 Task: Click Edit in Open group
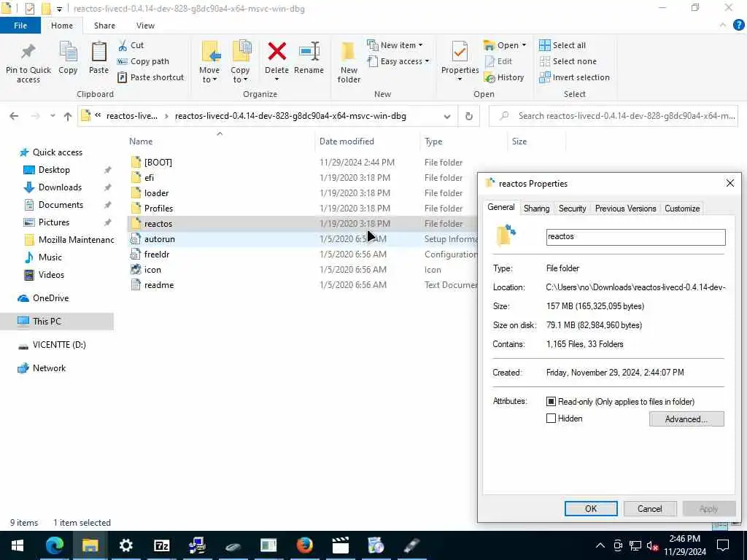click(498, 61)
